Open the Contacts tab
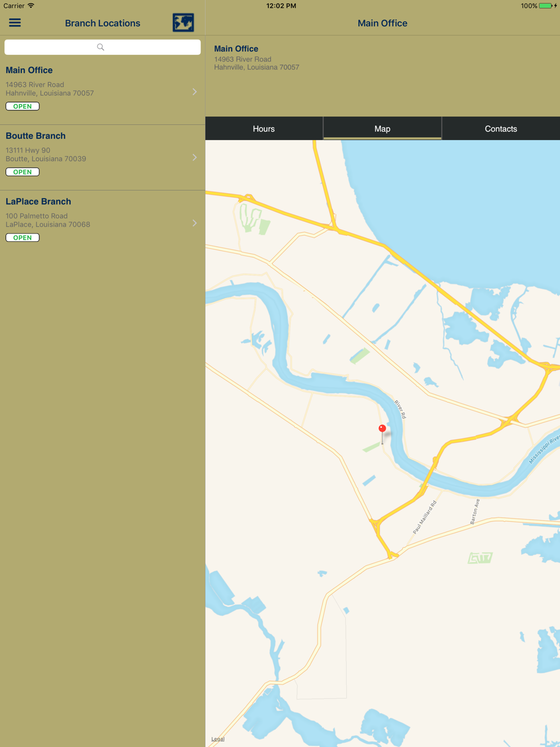Screen dimensions: 560x747 501,129
